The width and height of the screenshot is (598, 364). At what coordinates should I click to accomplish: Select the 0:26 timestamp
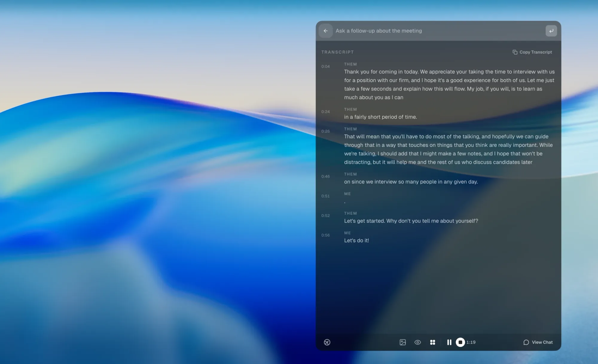[326, 131]
